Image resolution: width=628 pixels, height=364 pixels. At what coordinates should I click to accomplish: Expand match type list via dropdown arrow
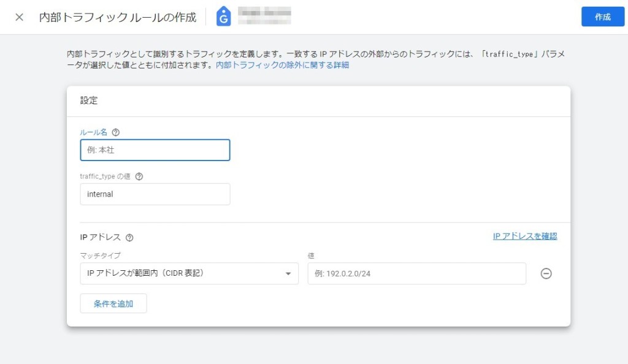pos(288,274)
